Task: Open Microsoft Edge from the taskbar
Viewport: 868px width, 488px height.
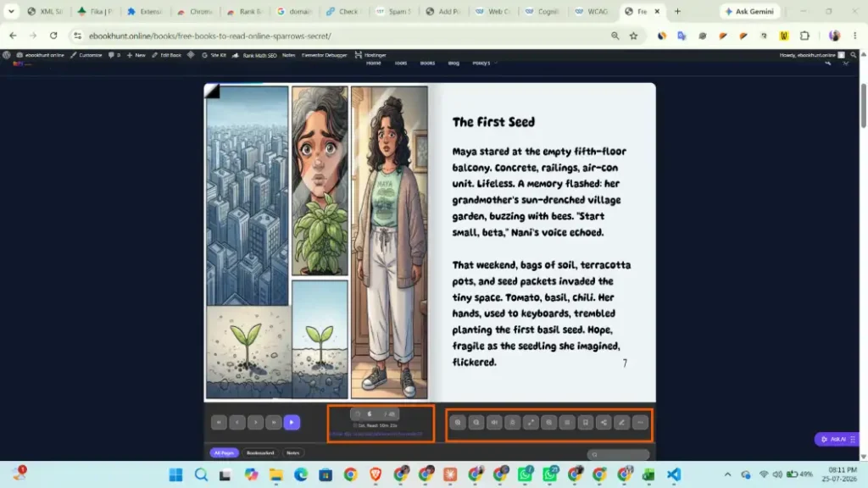Action: pyautogui.click(x=301, y=474)
